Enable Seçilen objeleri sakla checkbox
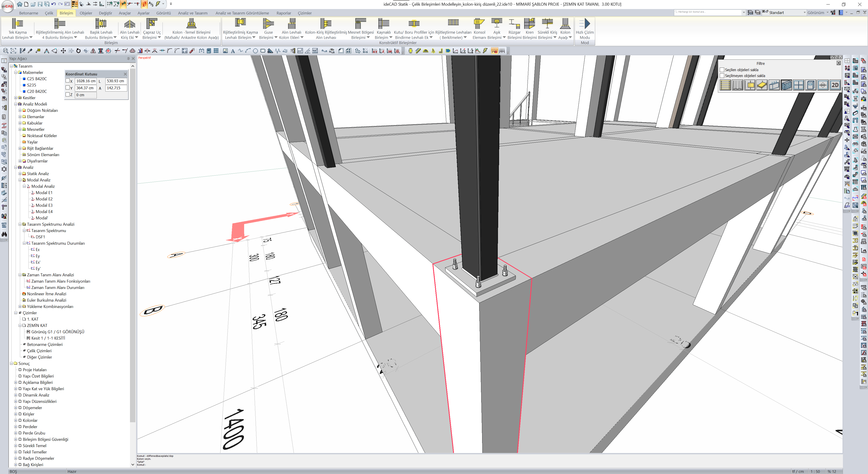 722,70
